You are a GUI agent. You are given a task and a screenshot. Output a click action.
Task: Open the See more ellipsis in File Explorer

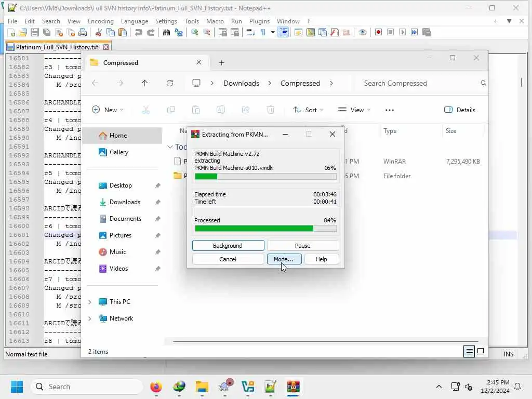pos(390,110)
